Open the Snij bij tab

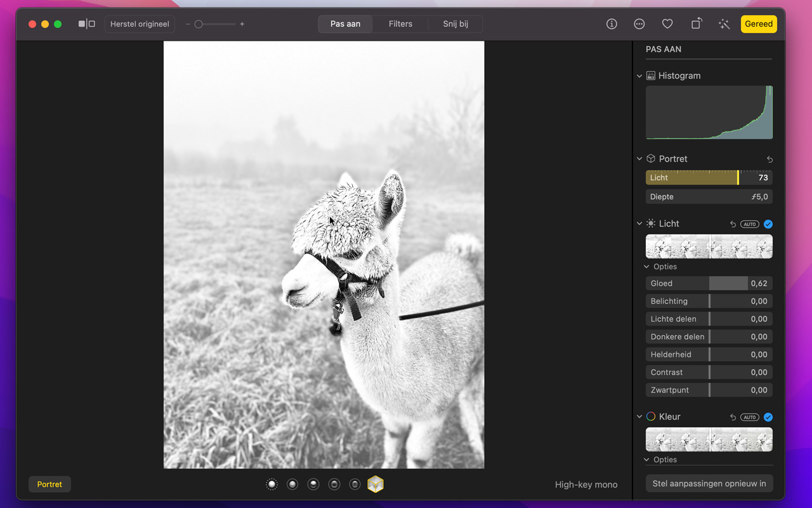pyautogui.click(x=455, y=24)
